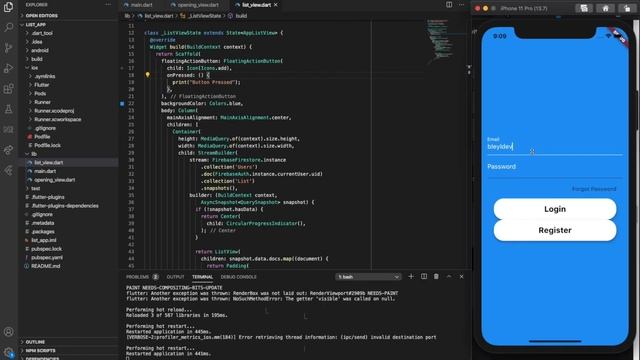Expand the test folder
Image resolution: width=640 pixels, height=360 pixels.
click(36, 189)
